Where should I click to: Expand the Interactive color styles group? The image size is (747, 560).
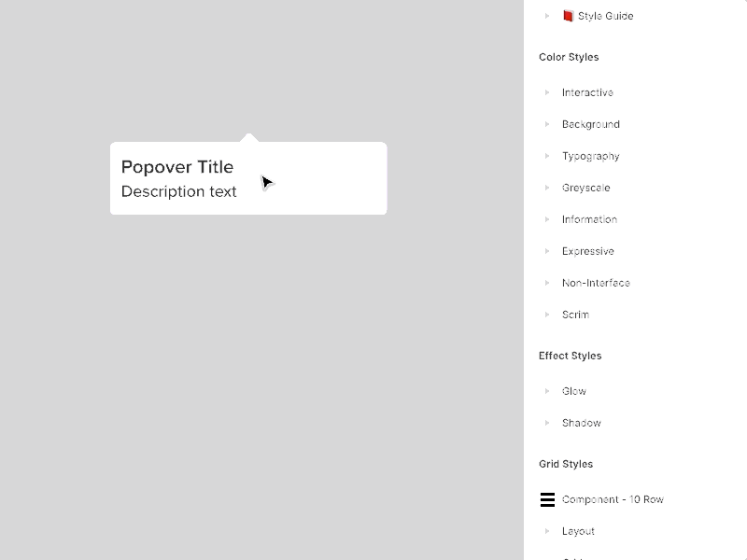pos(548,92)
